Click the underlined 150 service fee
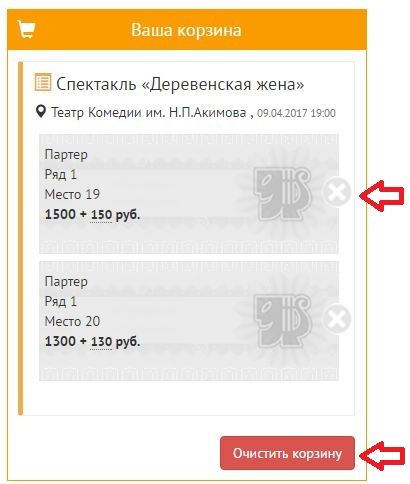The height and width of the screenshot is (484, 410). [101, 215]
